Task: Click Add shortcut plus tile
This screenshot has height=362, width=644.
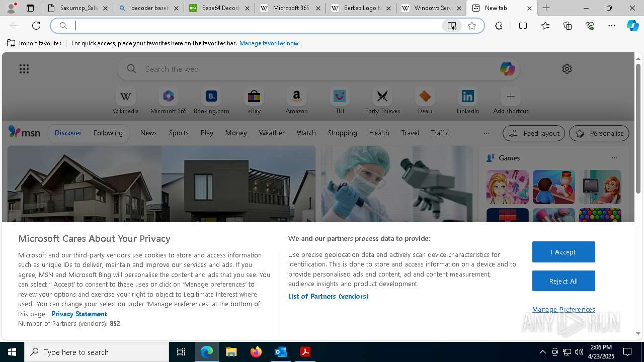Action: [x=511, y=101]
